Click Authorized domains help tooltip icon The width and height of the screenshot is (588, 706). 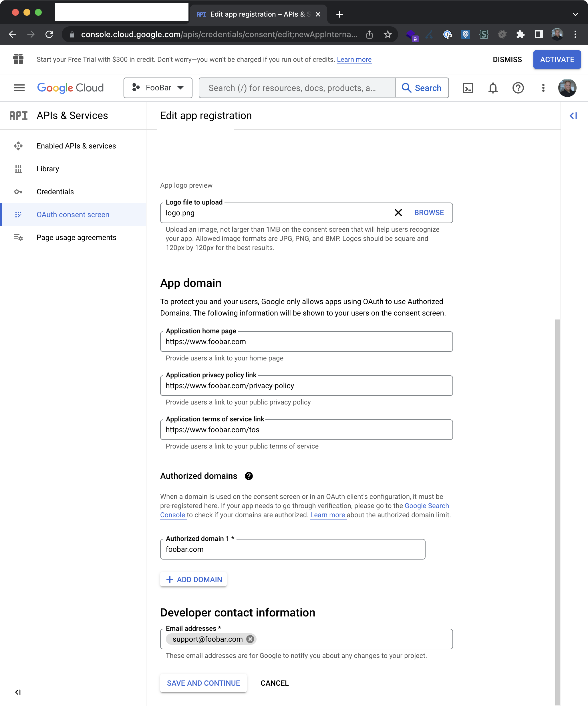point(249,476)
